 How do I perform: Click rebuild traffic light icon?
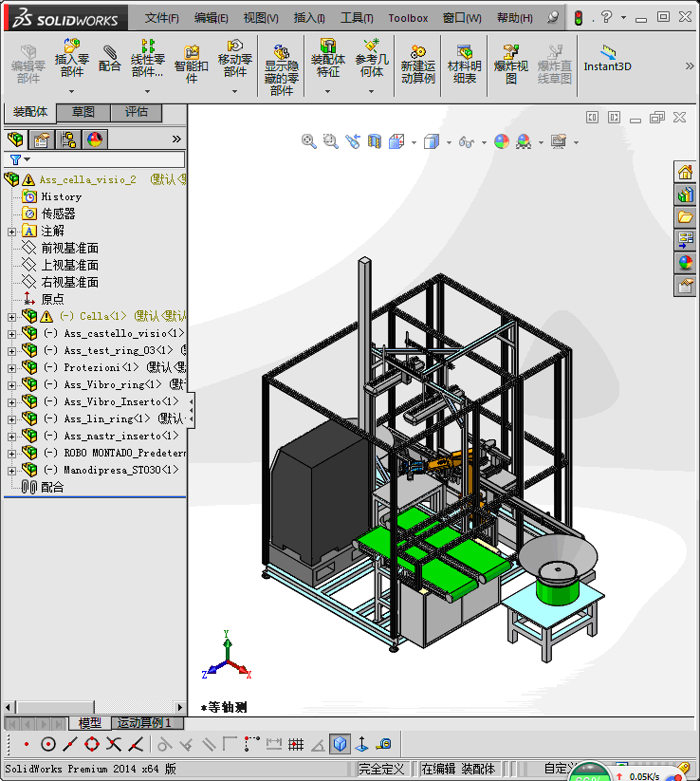pos(578,18)
